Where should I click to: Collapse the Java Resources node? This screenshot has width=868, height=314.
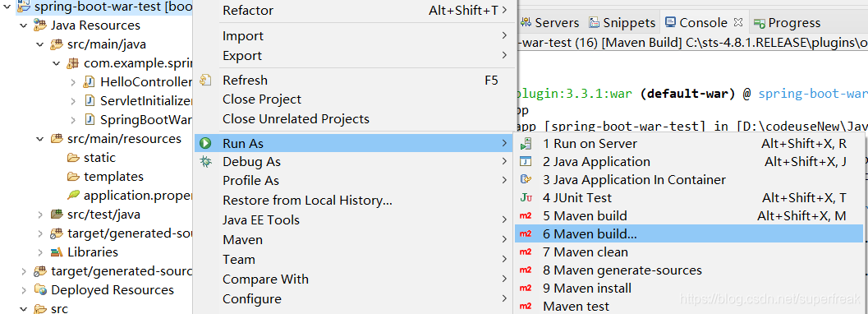tap(23, 25)
